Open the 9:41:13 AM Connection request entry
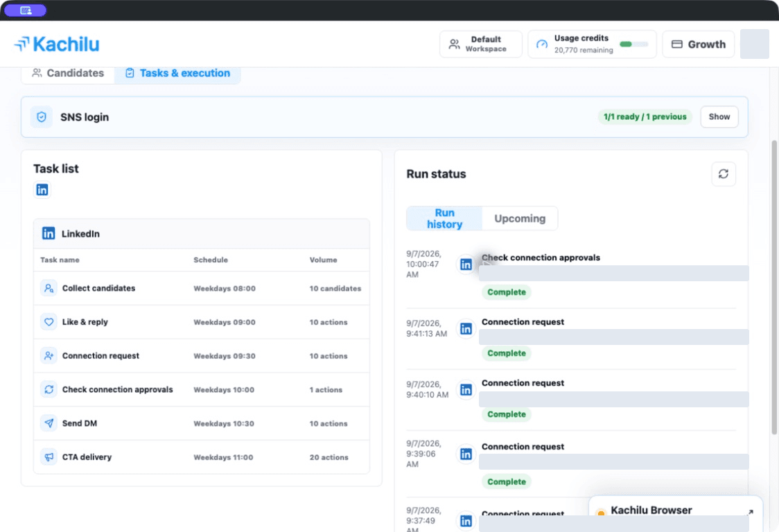 (571, 339)
